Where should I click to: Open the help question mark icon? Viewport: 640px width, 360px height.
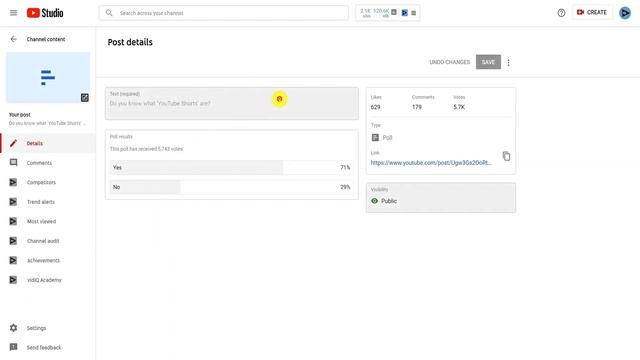click(561, 13)
